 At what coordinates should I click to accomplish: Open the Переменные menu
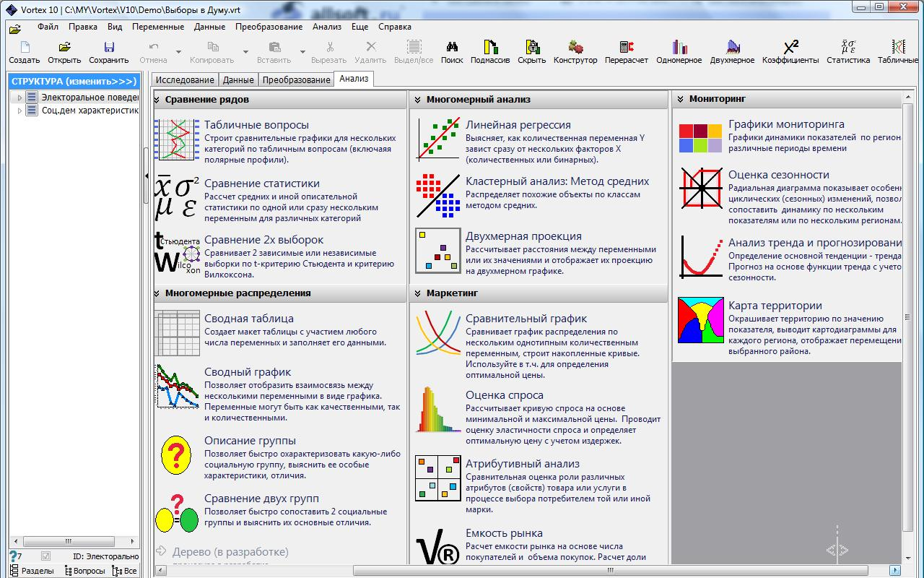(x=158, y=27)
